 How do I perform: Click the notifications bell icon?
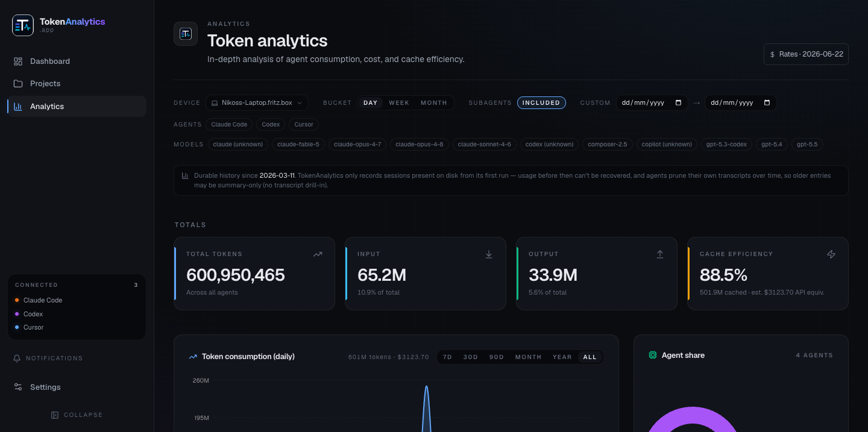pyautogui.click(x=17, y=358)
